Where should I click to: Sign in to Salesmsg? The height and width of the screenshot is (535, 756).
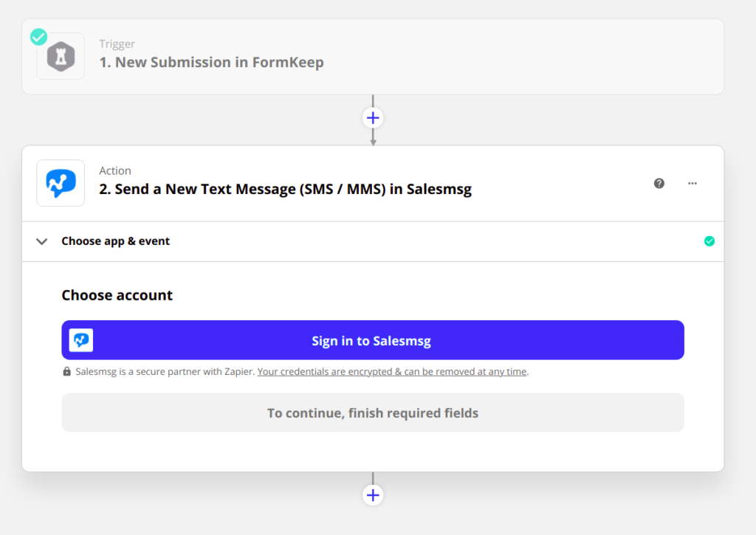pyautogui.click(x=372, y=340)
